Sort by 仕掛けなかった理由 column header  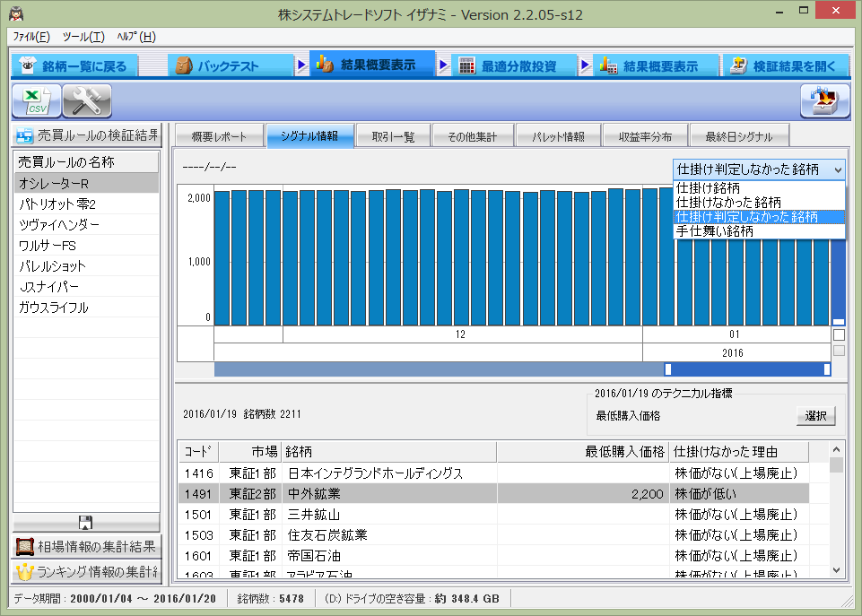click(x=739, y=452)
